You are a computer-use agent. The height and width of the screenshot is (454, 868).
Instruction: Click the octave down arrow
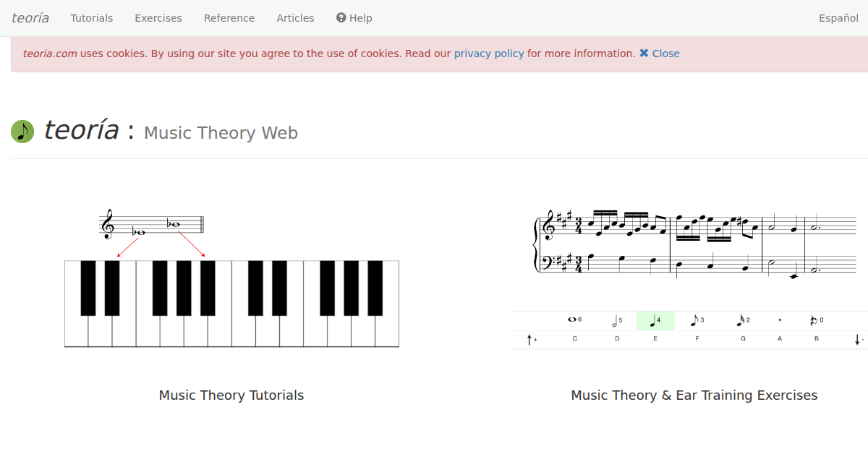click(x=858, y=339)
